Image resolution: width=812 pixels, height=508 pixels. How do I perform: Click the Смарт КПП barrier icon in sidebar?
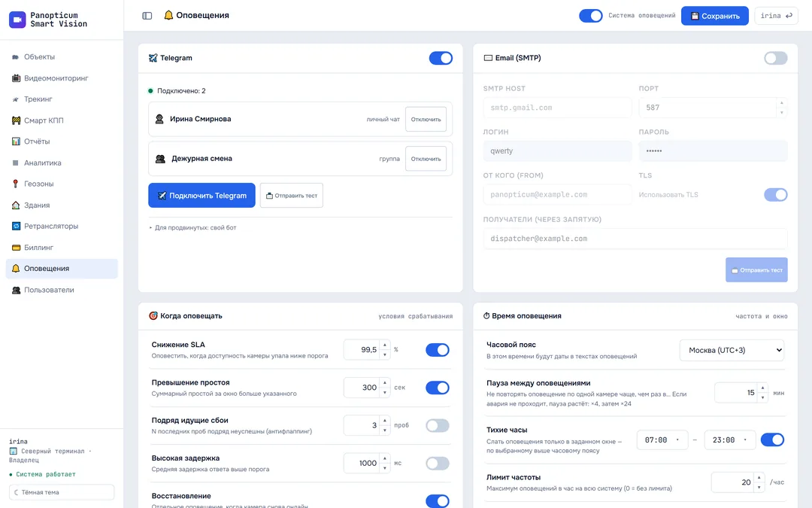[16, 120]
